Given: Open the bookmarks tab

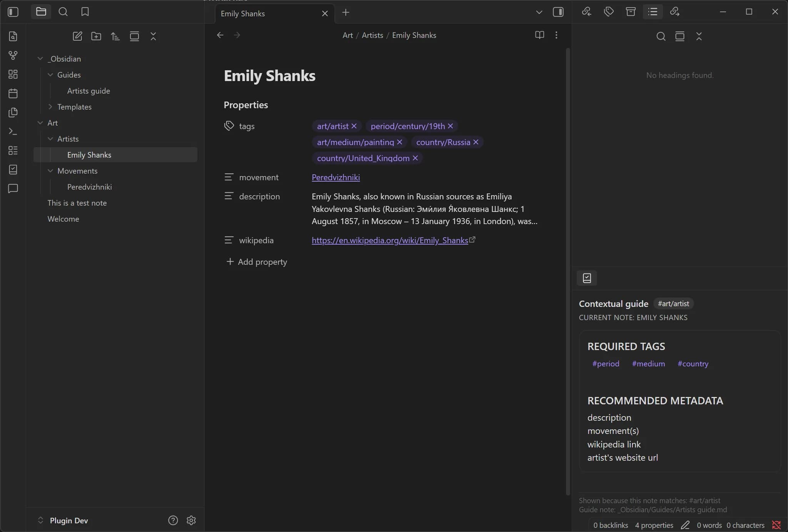Looking at the screenshot, I should tap(85, 12).
